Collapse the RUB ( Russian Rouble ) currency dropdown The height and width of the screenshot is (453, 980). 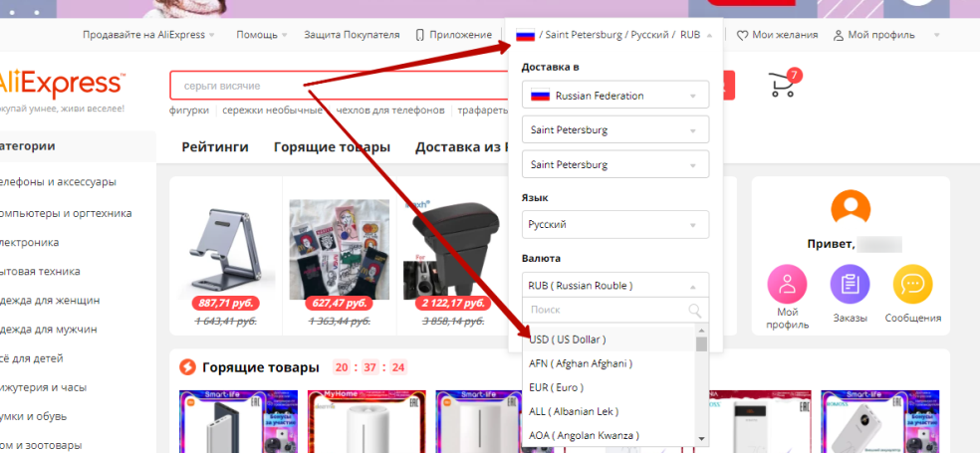tap(615, 286)
